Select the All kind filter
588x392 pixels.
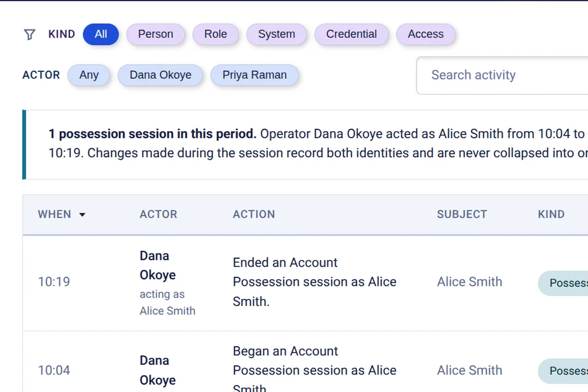tap(101, 34)
